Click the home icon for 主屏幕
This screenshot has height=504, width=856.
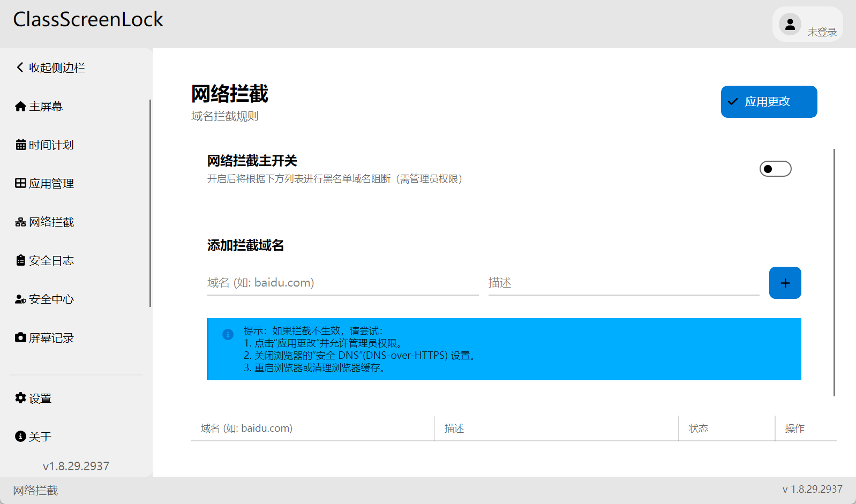(20, 106)
